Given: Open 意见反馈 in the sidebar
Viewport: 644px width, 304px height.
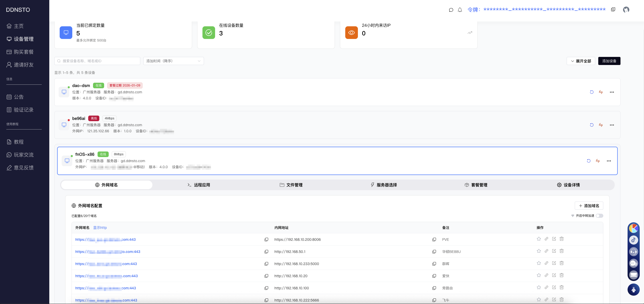Looking at the screenshot, I should click(x=20, y=168).
